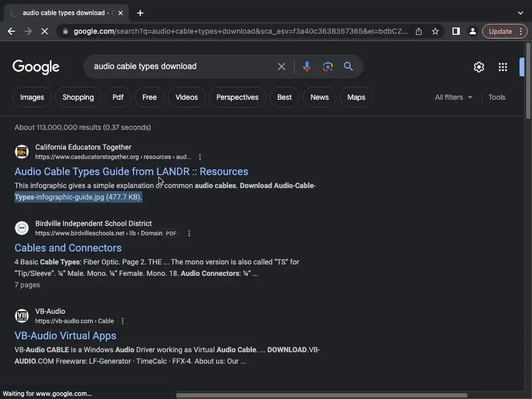Open Cables and Connectors result
This screenshot has width=532, height=399.
(x=68, y=248)
